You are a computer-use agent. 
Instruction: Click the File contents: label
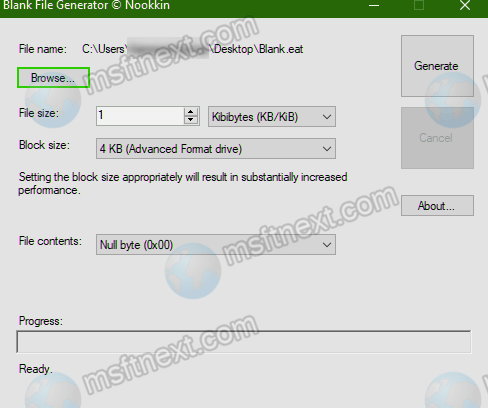click(50, 241)
